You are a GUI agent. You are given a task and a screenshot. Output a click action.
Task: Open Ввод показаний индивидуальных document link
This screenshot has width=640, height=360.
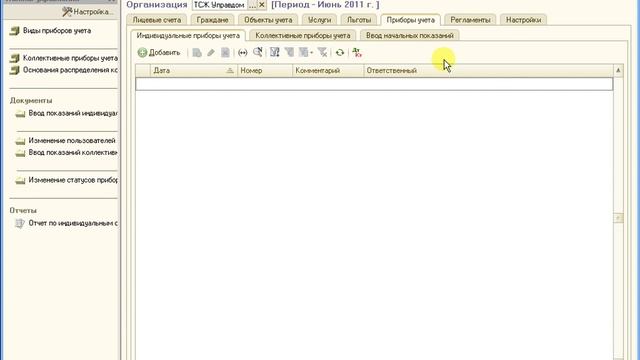tap(73, 113)
